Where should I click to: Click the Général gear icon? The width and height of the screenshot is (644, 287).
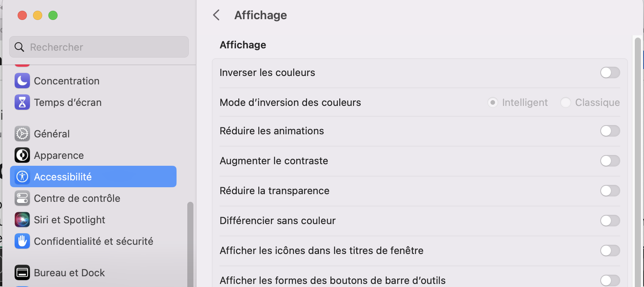(x=22, y=134)
